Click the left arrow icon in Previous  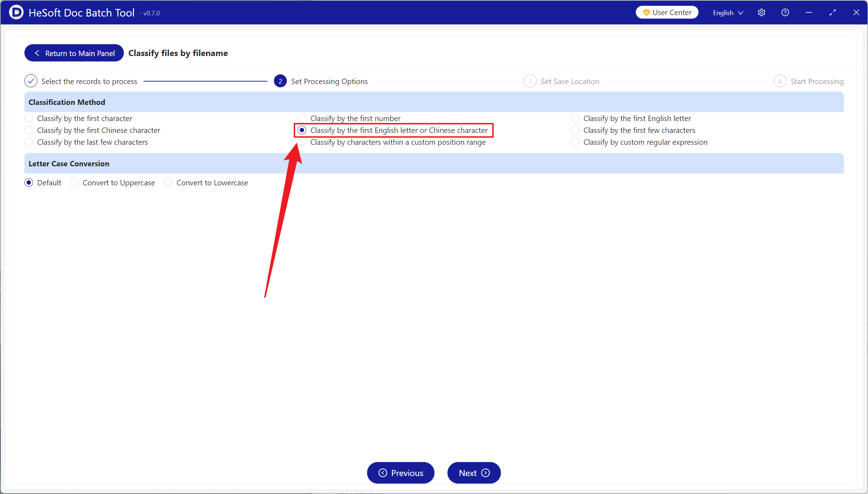pyautogui.click(x=383, y=473)
